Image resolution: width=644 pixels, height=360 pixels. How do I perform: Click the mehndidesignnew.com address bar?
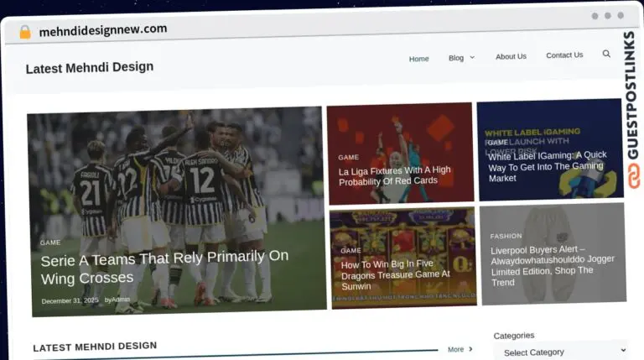[102, 29]
